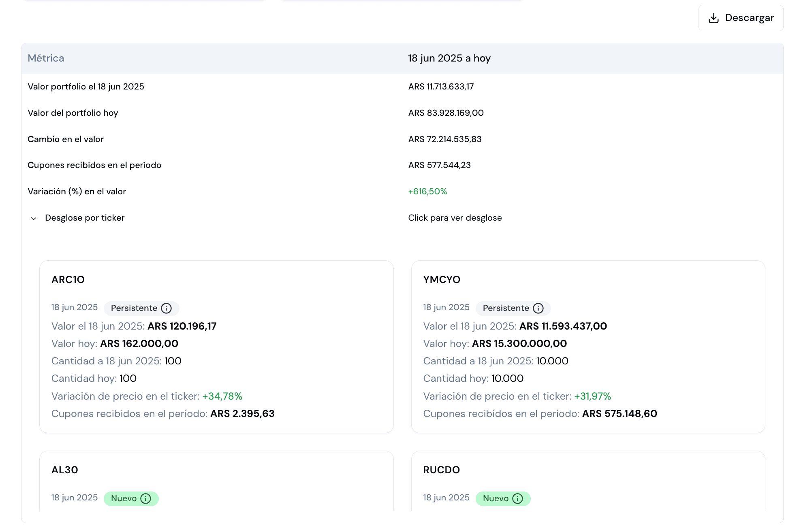
Task: Select YMCYO current value ARS 15.300.000,00
Action: pos(519,344)
